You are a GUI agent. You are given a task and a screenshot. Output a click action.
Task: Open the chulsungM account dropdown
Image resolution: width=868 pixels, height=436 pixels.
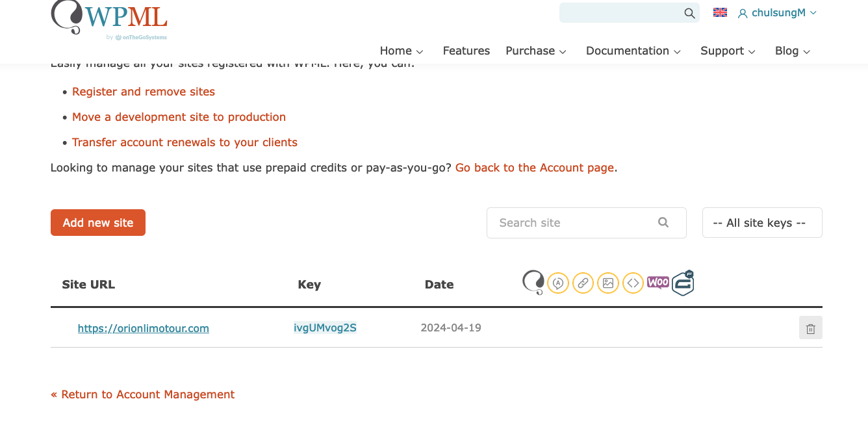778,13
